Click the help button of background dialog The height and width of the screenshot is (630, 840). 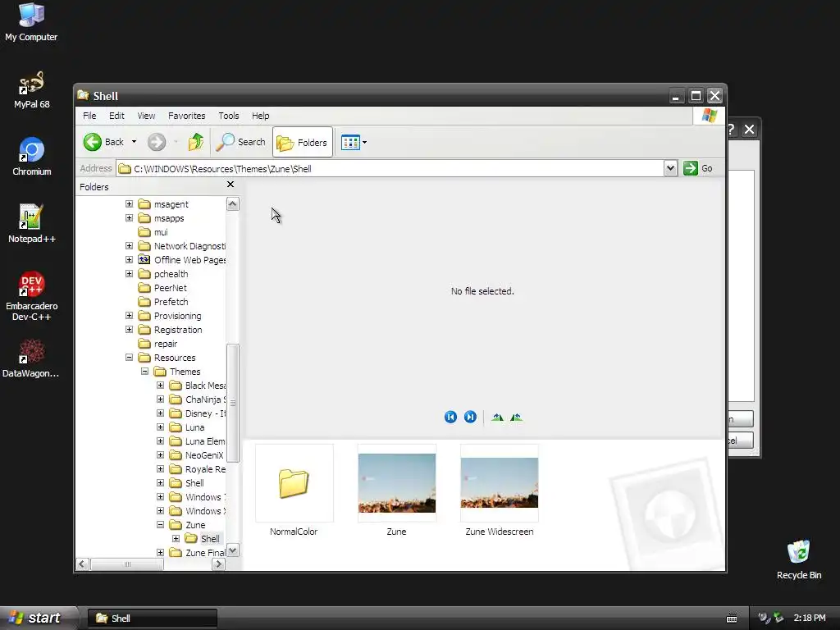732,129
